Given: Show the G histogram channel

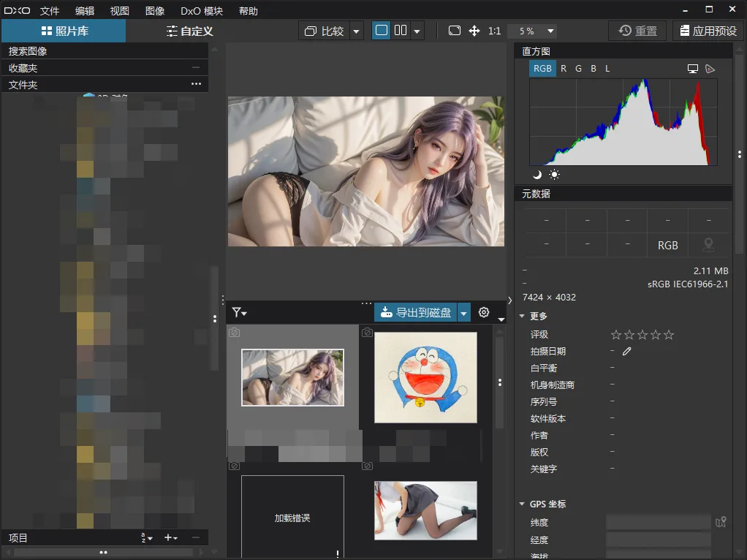Looking at the screenshot, I should [578, 69].
